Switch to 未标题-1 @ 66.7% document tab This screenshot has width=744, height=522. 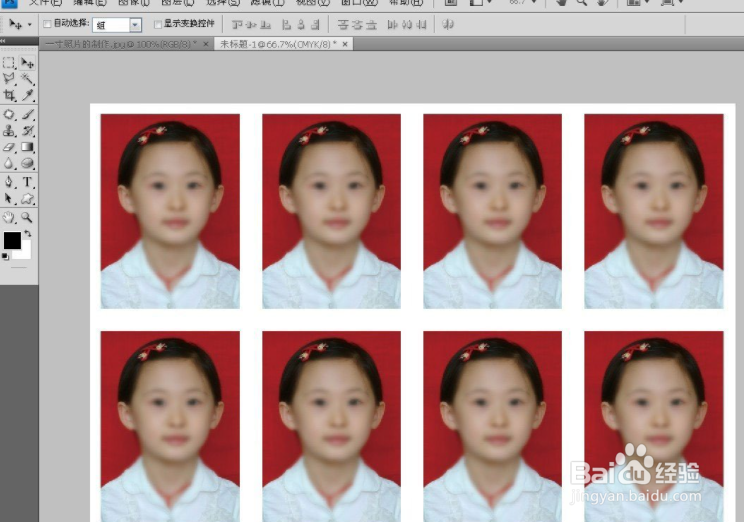[x=278, y=44]
